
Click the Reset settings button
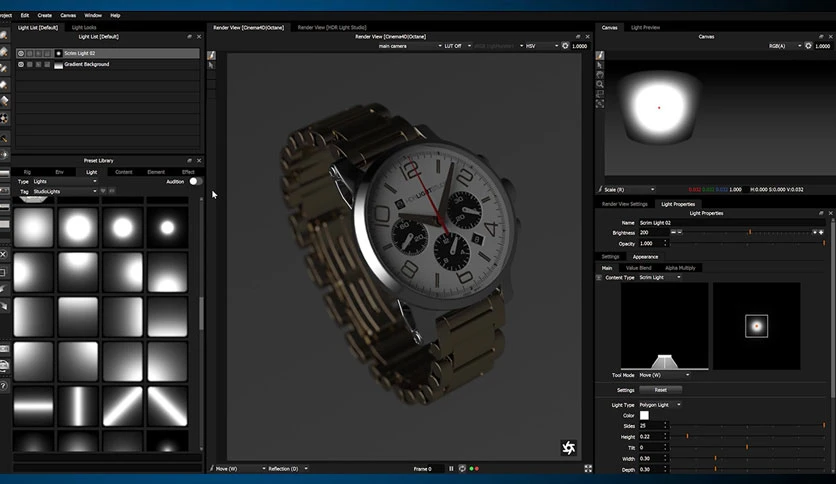coord(660,390)
